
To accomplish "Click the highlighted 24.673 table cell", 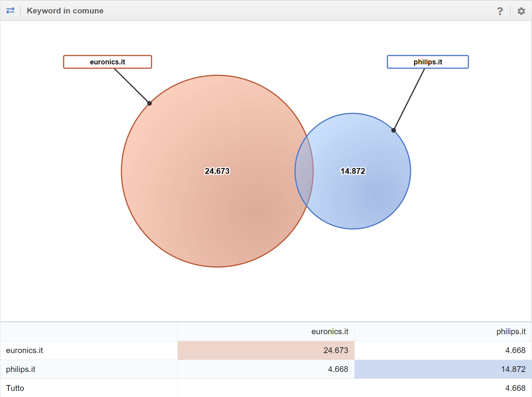I will tap(335, 350).
